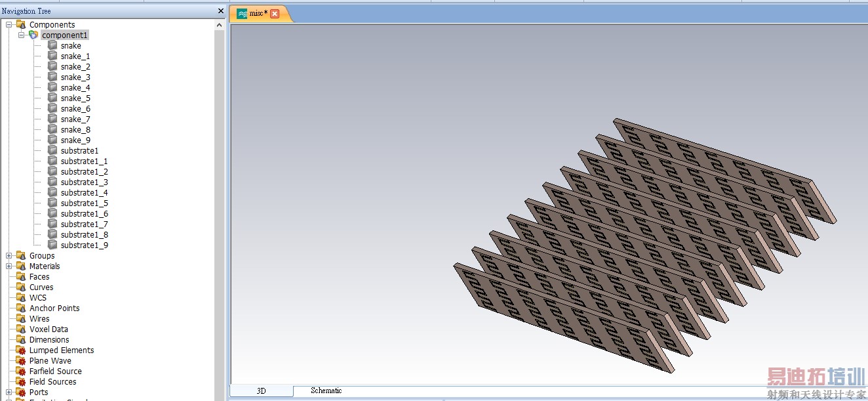Select snake_7 in the tree
The width and height of the screenshot is (868, 401).
(75, 119)
